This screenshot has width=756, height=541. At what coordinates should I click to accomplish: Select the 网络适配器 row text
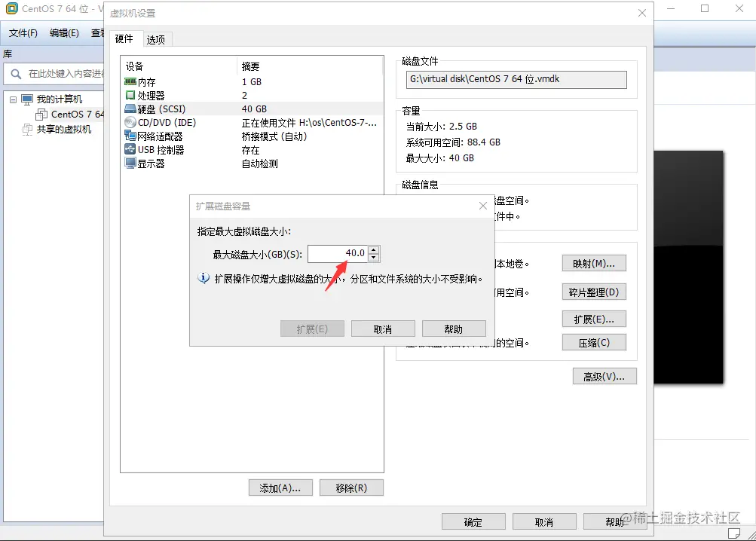click(160, 136)
